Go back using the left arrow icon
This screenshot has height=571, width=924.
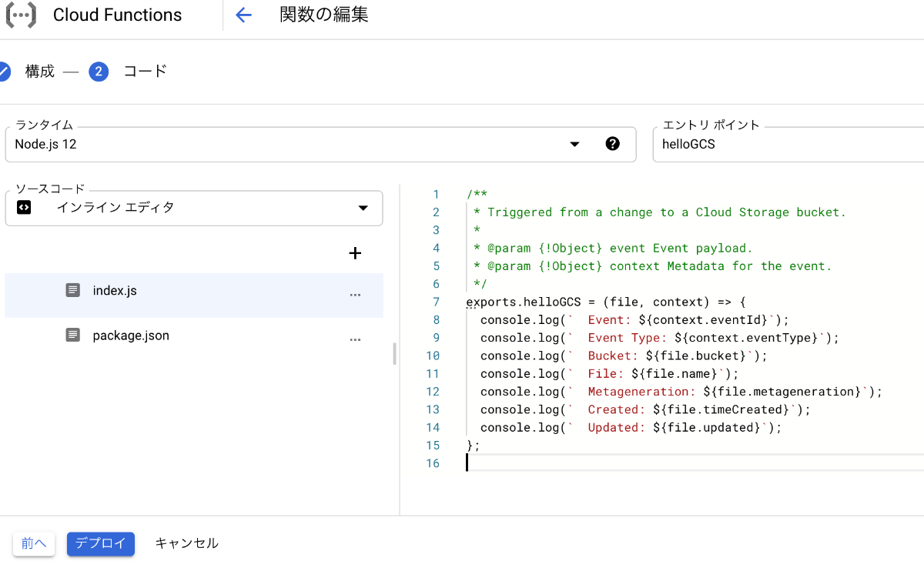243,15
